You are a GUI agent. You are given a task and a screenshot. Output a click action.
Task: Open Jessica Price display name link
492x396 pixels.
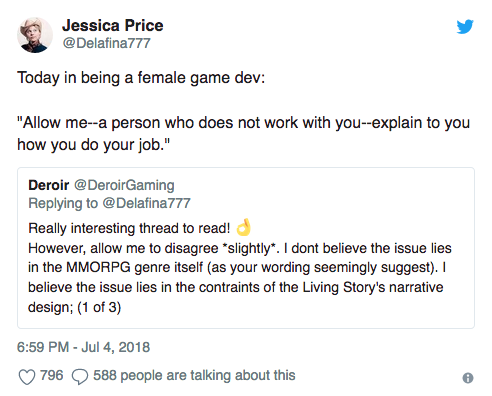tap(113, 25)
